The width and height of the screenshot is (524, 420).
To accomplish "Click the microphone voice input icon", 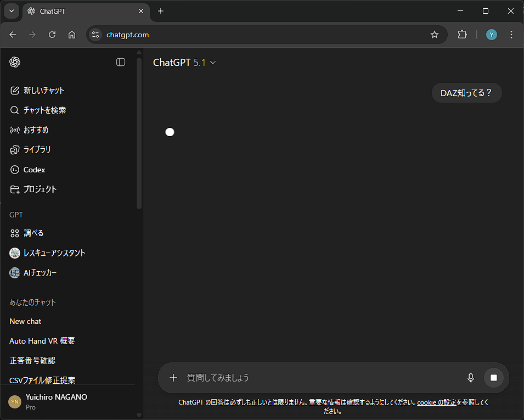I will pos(470,378).
